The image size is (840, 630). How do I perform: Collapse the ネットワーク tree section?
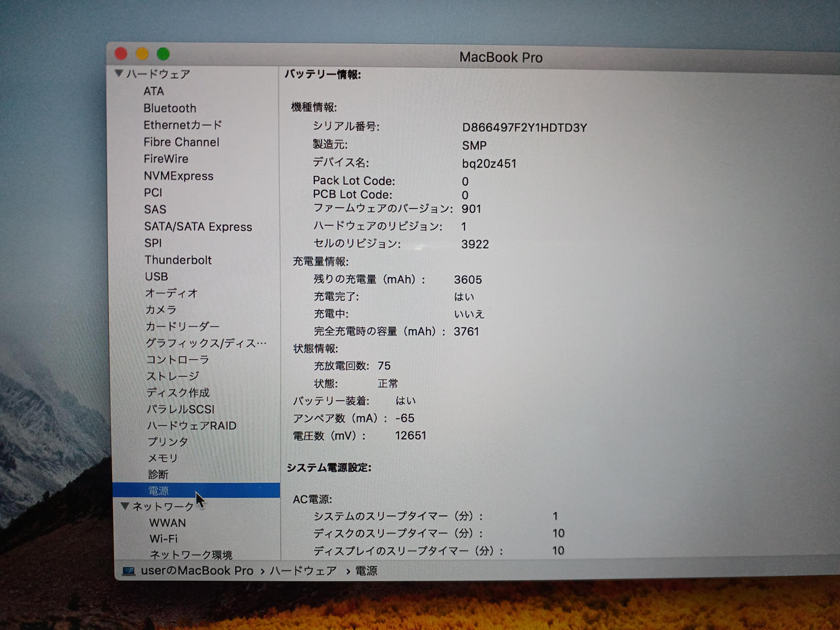coord(125,506)
